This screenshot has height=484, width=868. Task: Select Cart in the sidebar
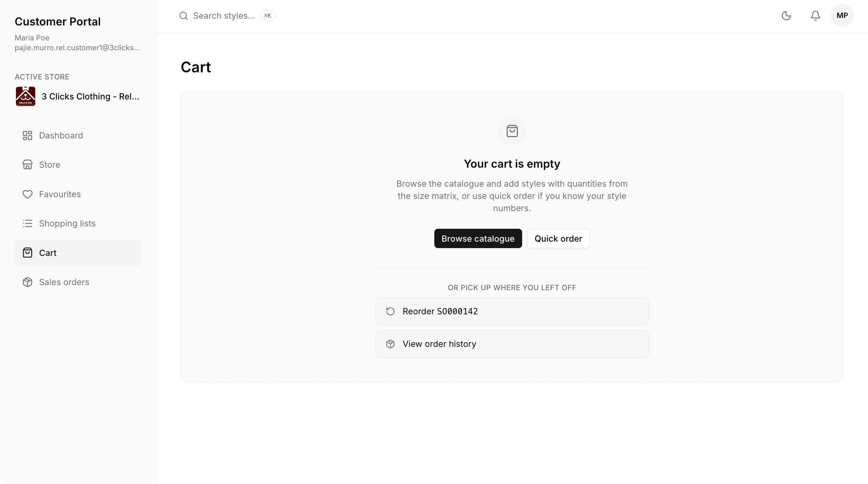[x=78, y=253]
